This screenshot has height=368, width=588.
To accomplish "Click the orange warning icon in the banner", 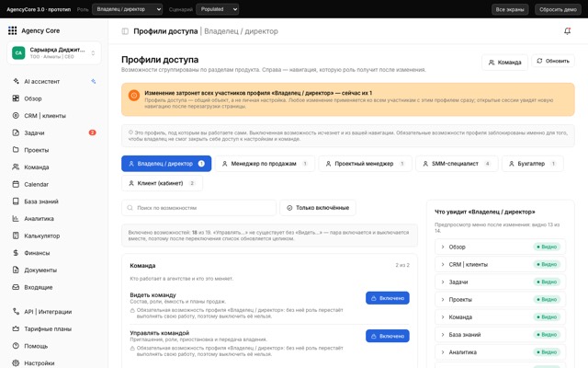I will click(134, 96).
